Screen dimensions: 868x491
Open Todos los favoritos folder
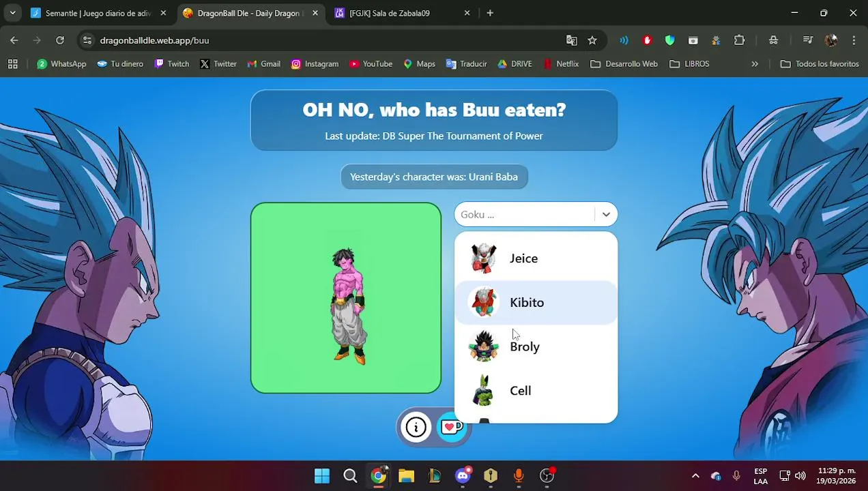[x=820, y=64]
